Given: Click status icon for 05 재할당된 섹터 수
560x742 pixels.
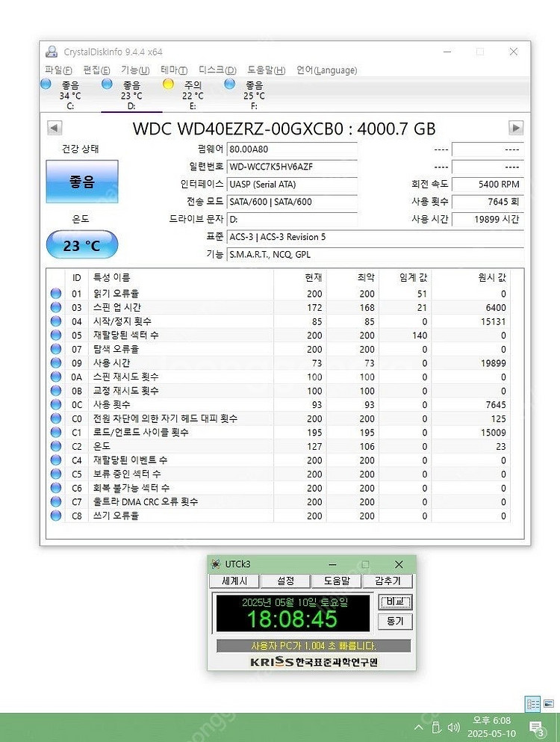Looking at the screenshot, I should [56, 335].
